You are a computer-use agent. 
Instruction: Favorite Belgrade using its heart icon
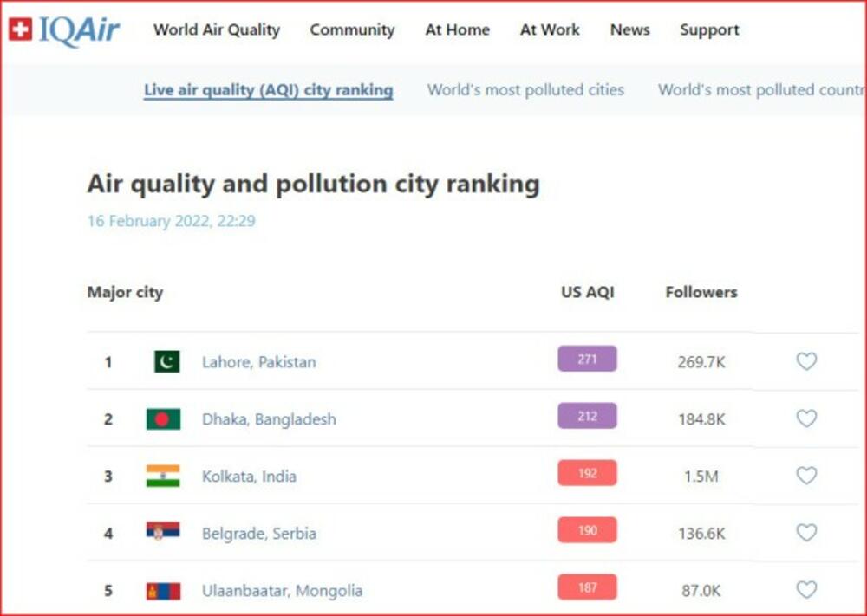point(806,533)
